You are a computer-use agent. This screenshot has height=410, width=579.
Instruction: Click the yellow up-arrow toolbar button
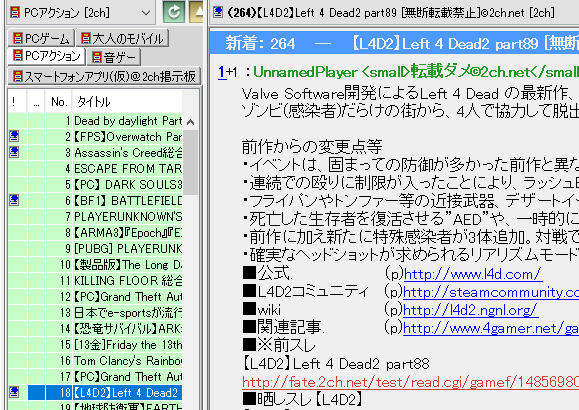click(x=196, y=12)
